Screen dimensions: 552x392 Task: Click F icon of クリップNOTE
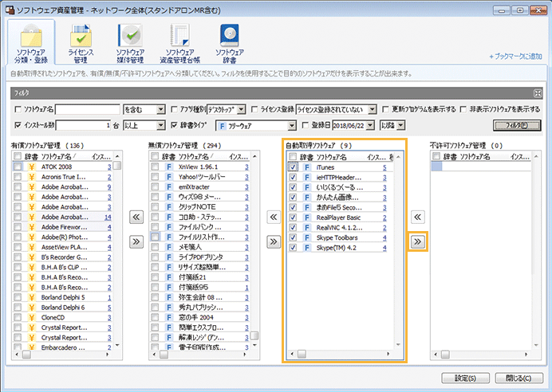pos(169,207)
